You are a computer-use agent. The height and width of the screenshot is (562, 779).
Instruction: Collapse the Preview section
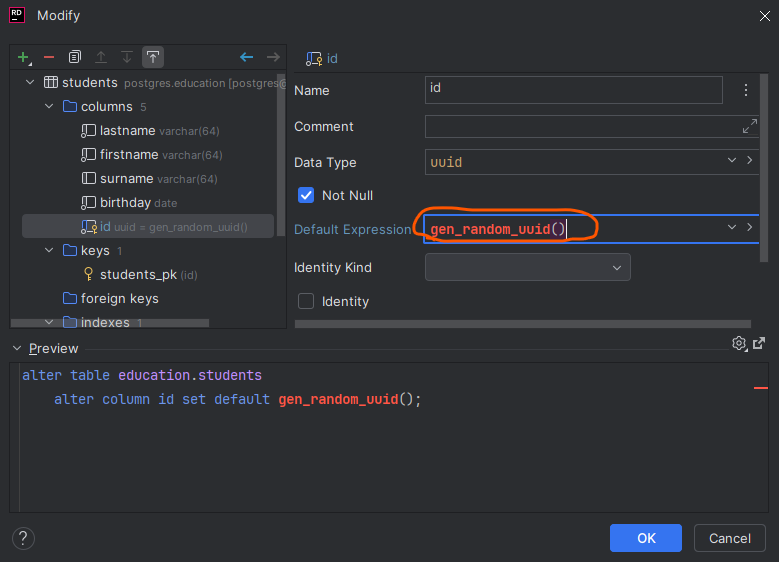click(17, 348)
